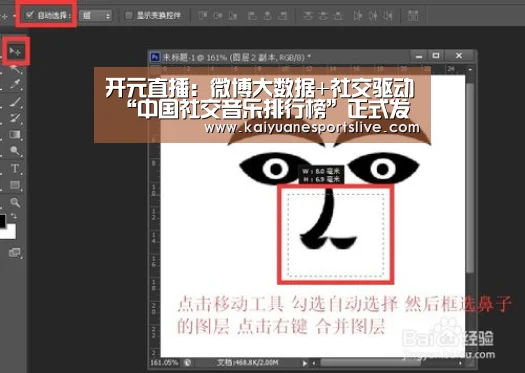The height and width of the screenshot is (373, 525).
Task: Click Align right edges icon
Action: 283,15
